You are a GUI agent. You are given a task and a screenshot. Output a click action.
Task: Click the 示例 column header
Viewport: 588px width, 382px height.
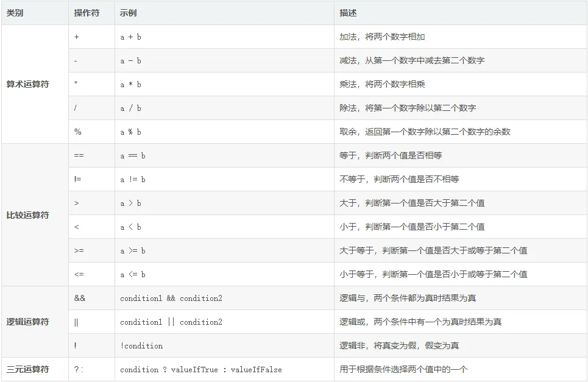click(x=129, y=13)
